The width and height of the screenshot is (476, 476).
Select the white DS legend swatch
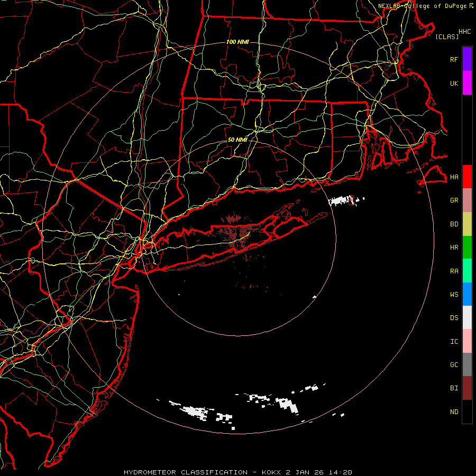click(x=467, y=317)
